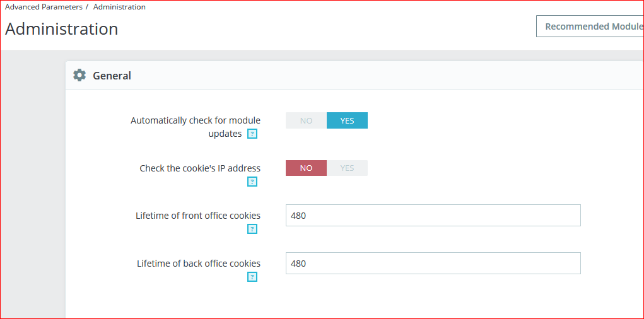
Task: Show help for back office cookie lifetime
Action: [x=252, y=277]
